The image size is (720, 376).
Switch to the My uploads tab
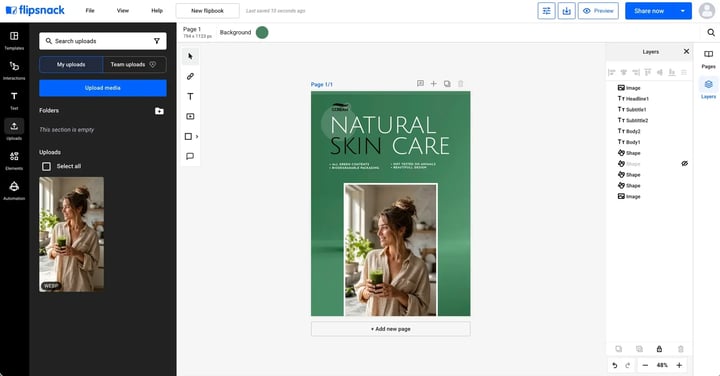tap(71, 65)
